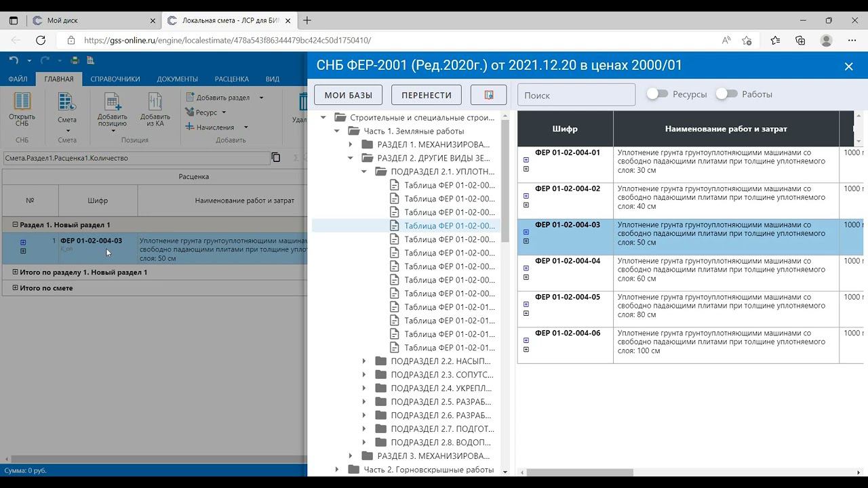868x488 pixels.
Task: Collapse the ПОДРАЗДЕЛ 2.1. УПЛОТН... node
Action: [x=364, y=171]
